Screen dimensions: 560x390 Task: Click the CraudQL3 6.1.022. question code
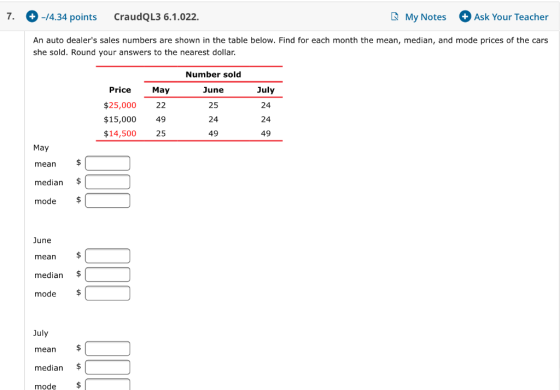click(x=156, y=17)
